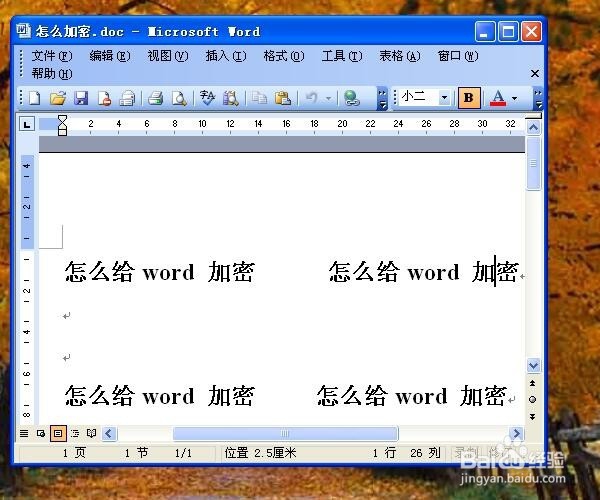Viewport: 600px width, 500px height.
Task: Open the 文件(F) menu
Action: (x=52, y=56)
